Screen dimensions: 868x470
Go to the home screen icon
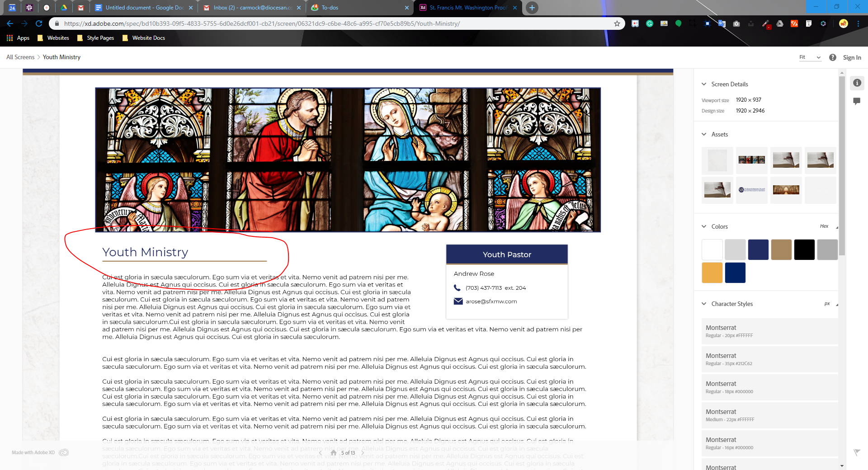[333, 453]
